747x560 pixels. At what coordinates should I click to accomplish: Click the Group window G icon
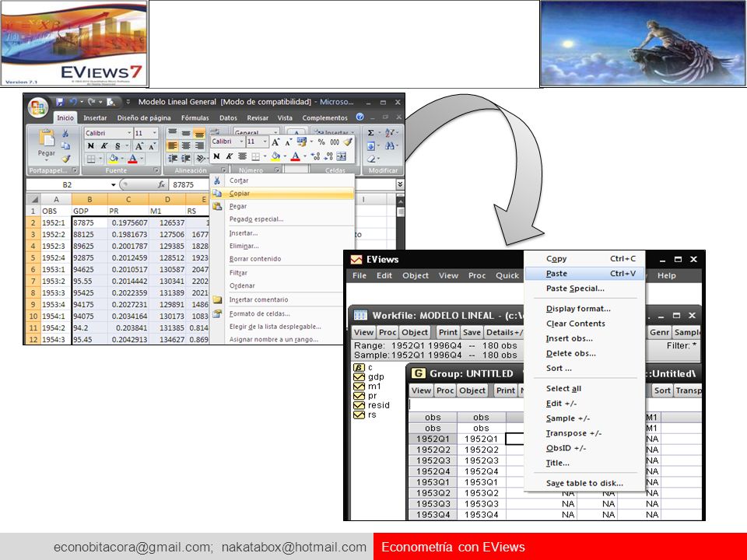[x=418, y=373]
